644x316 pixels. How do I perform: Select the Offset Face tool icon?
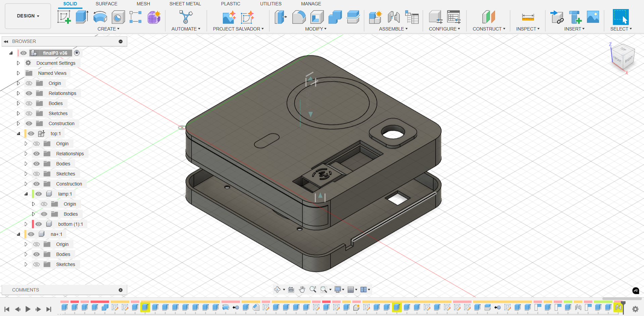[353, 17]
